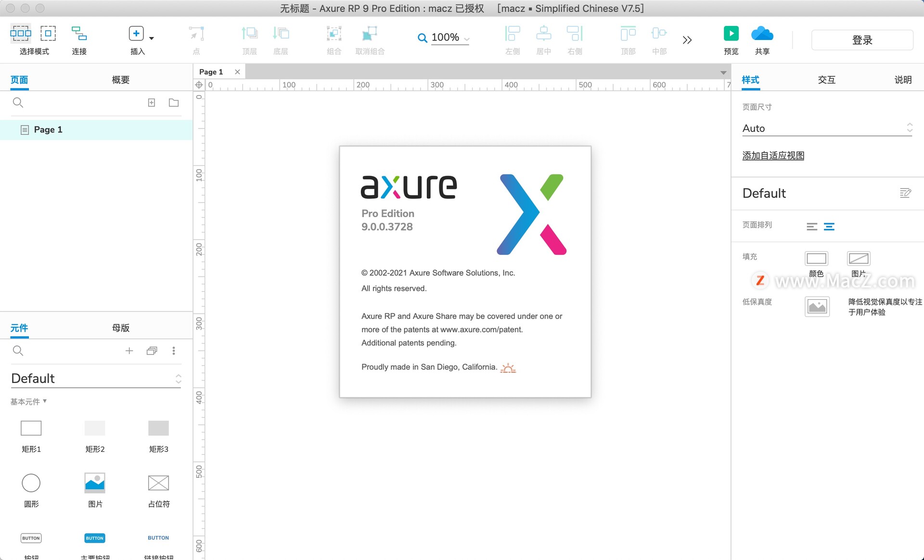This screenshot has width=924, height=560.
Task: Open the 100% zoom dropdown
Action: coord(466,39)
